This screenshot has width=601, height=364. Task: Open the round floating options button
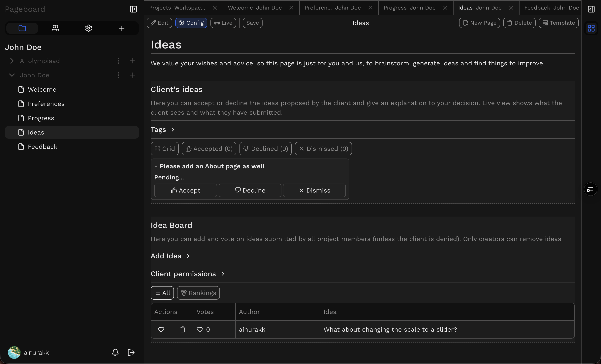pyautogui.click(x=590, y=189)
